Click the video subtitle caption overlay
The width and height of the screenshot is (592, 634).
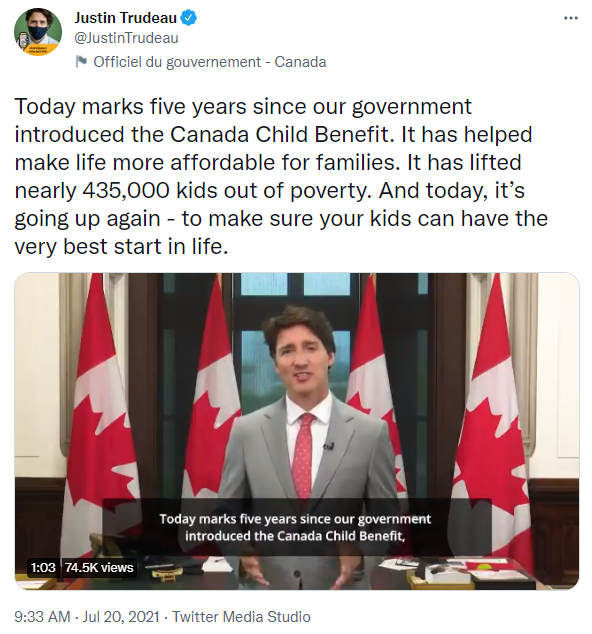(x=296, y=527)
